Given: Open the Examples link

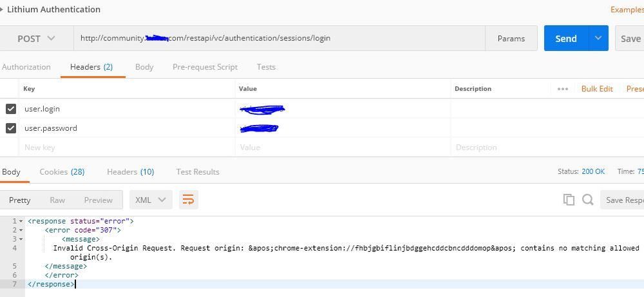Looking at the screenshot, I should tap(627, 10).
